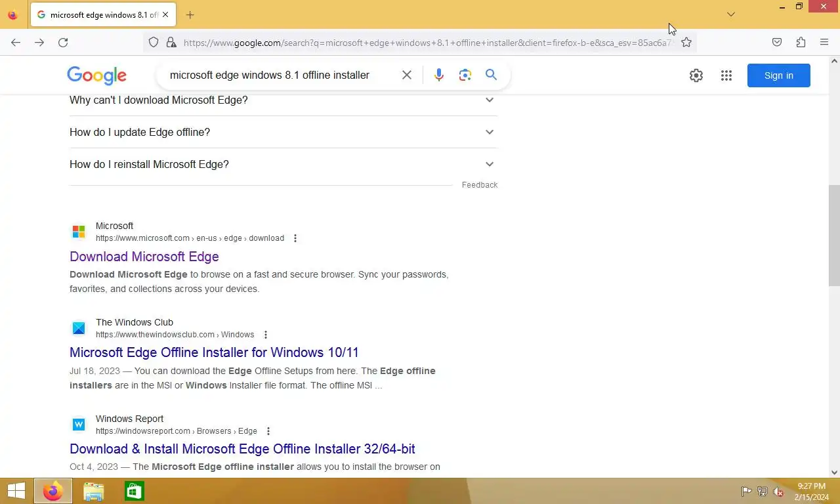Click Microsoft site favicon
840x504 pixels.
[79, 232]
